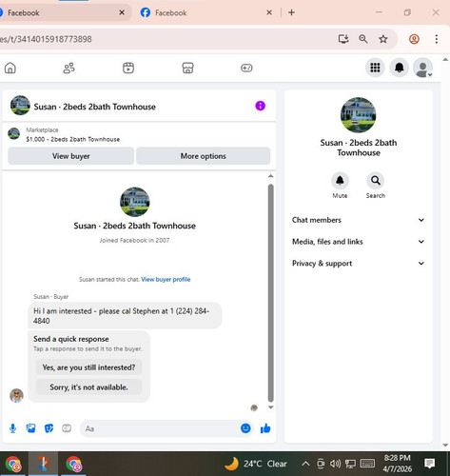Image resolution: width=450 pixels, height=476 pixels.
Task: Open the Facebook menu grid icon
Action: 375,68
